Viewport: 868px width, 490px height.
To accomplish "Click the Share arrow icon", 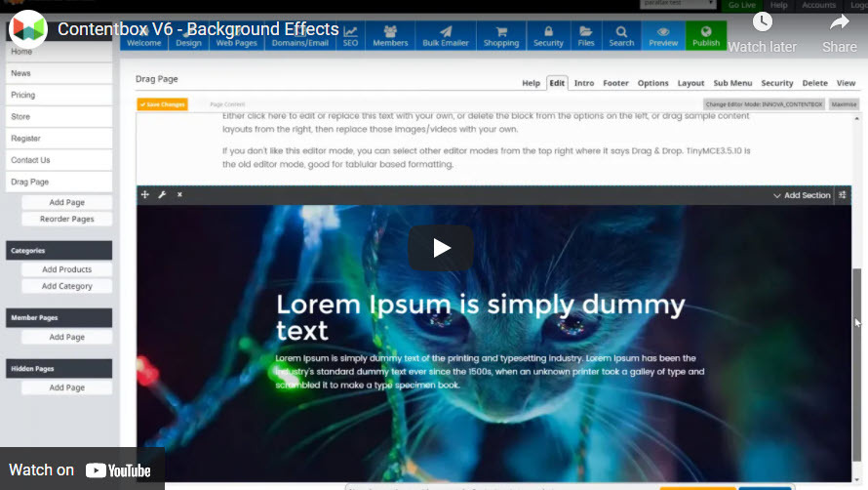I will pyautogui.click(x=839, y=22).
